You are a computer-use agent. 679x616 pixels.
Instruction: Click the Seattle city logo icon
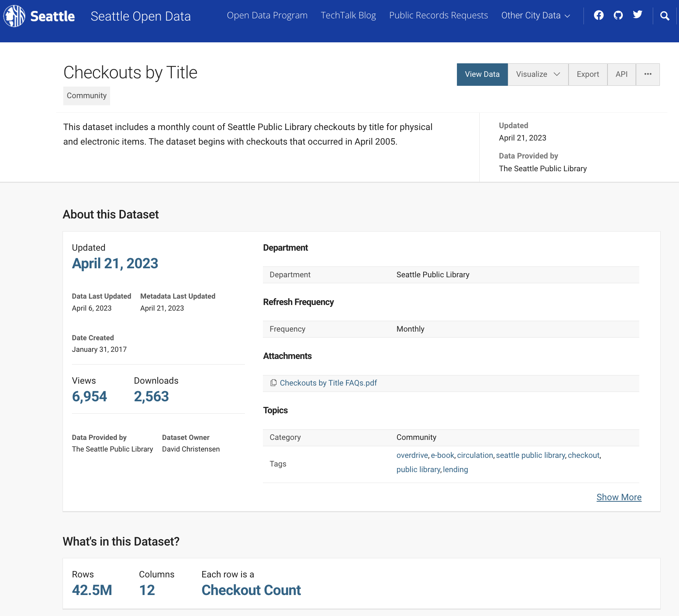[x=14, y=16]
